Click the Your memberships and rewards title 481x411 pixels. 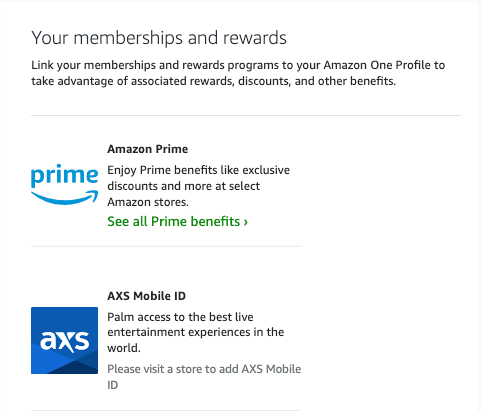159,38
